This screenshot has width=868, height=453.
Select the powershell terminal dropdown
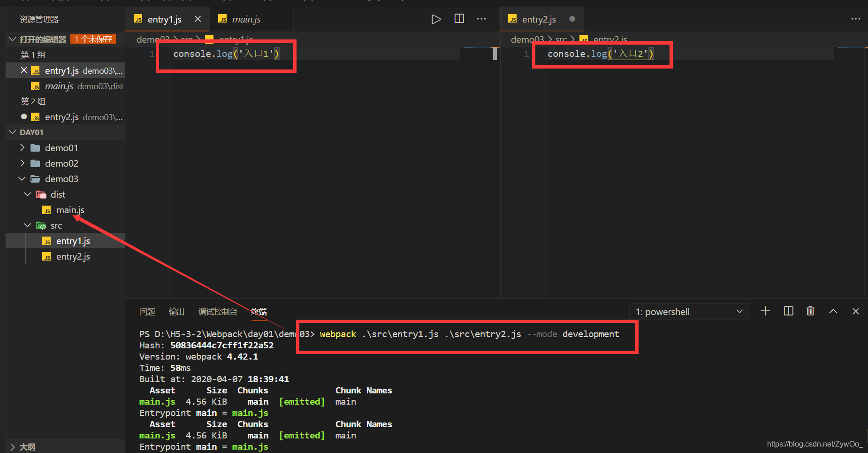(688, 312)
